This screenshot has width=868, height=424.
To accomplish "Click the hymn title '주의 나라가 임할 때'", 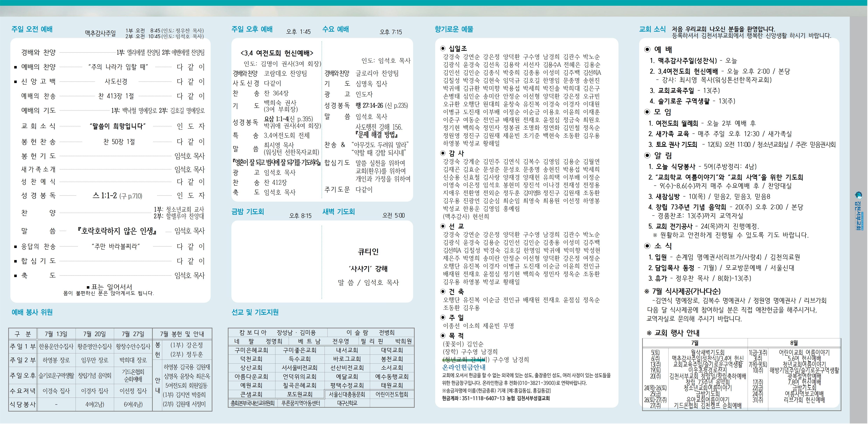I will (x=118, y=67).
